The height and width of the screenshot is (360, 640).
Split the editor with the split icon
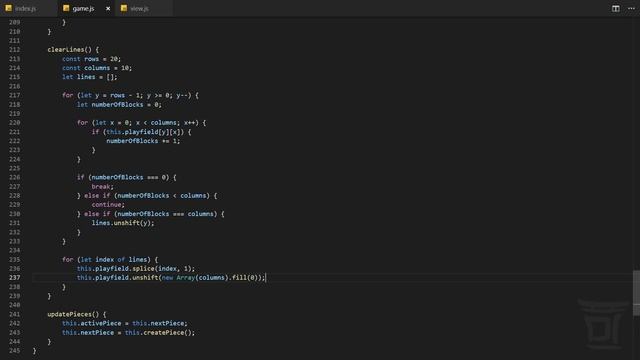click(x=616, y=8)
